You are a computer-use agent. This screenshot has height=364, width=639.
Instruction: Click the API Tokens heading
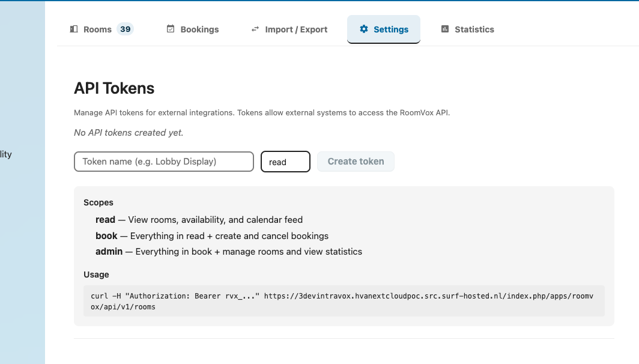[x=114, y=88]
